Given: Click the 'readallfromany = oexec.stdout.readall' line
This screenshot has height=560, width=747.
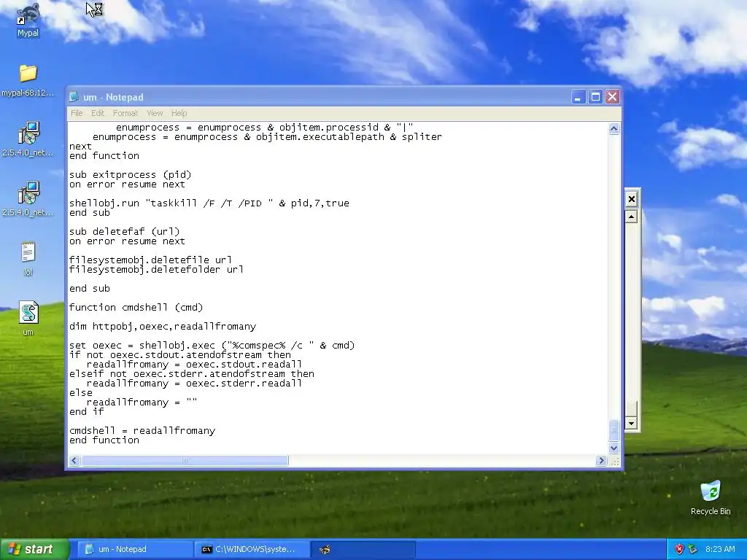Looking at the screenshot, I should pos(194,365).
